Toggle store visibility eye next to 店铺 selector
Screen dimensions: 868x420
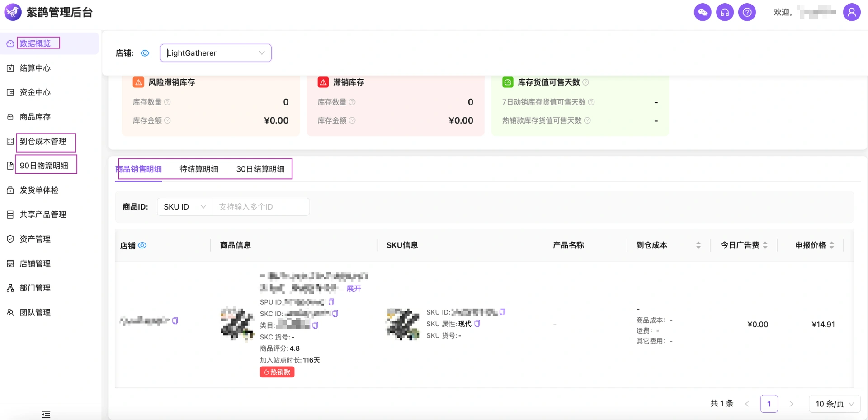point(145,53)
